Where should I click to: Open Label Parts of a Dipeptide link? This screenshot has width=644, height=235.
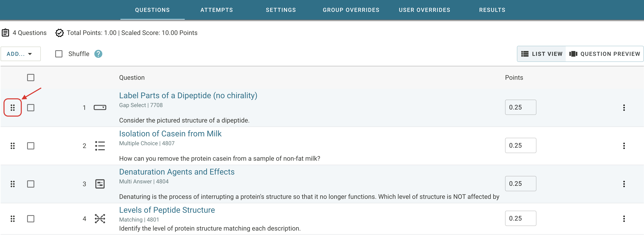[x=188, y=95]
